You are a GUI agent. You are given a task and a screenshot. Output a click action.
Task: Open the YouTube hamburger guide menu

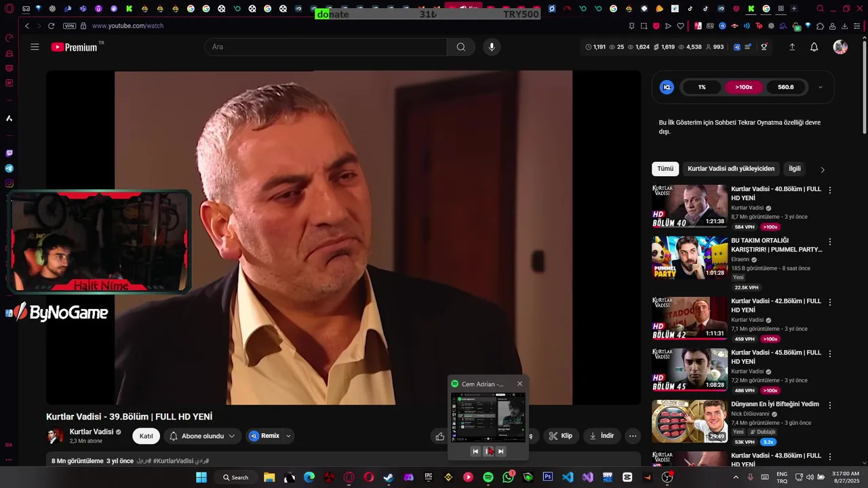pos(35,47)
